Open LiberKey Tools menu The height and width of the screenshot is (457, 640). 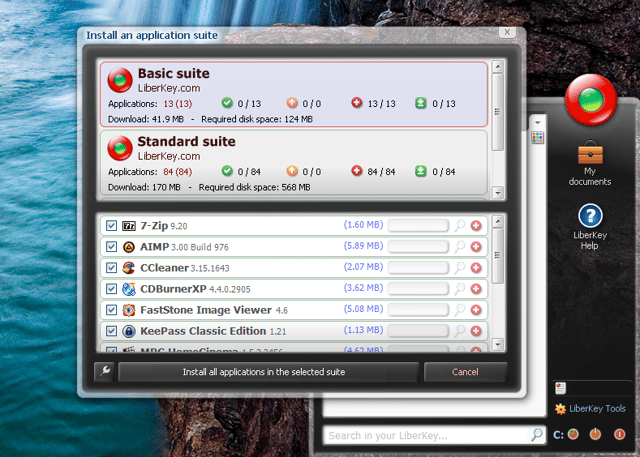pos(590,408)
